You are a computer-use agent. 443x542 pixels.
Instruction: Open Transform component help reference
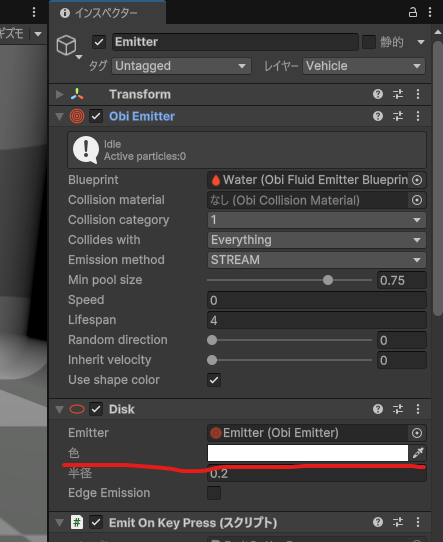click(x=378, y=94)
